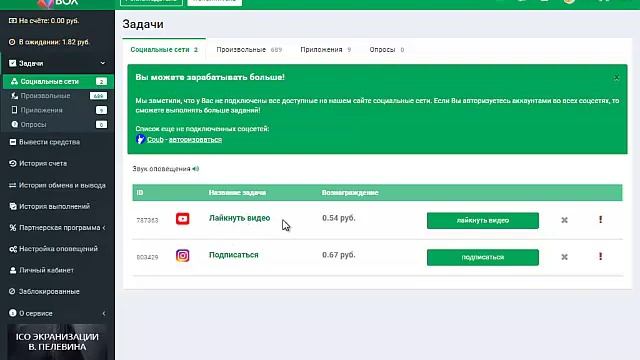640x360 pixels.
Task: Click the Вознаграждение column header
Action: tap(350, 193)
